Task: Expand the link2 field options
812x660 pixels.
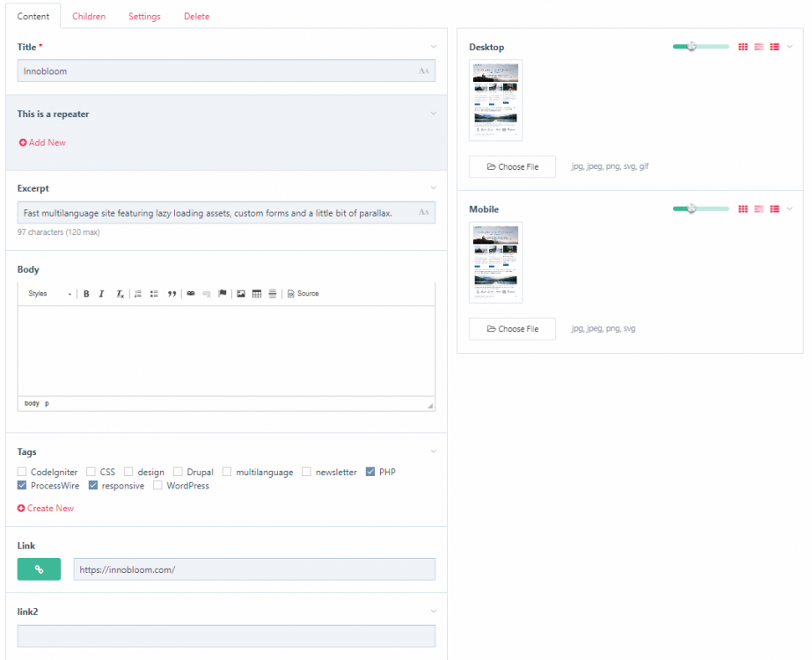Action: pos(432,611)
